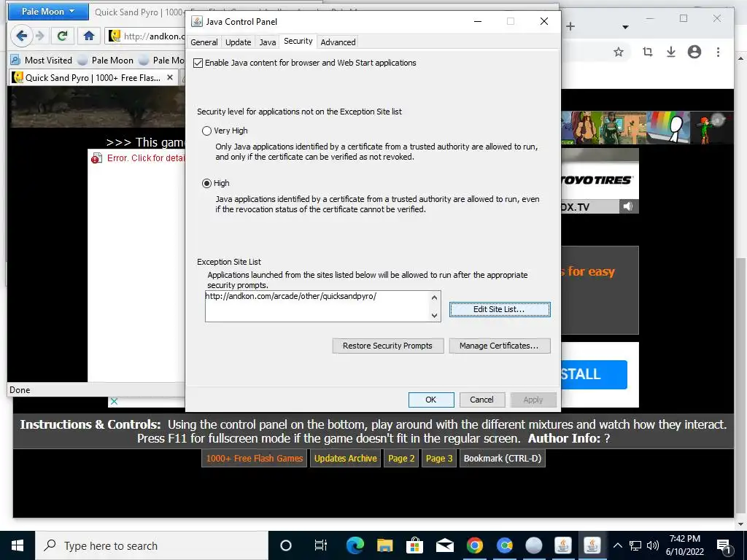Launch Microsoft Edge from taskbar

click(x=355, y=545)
